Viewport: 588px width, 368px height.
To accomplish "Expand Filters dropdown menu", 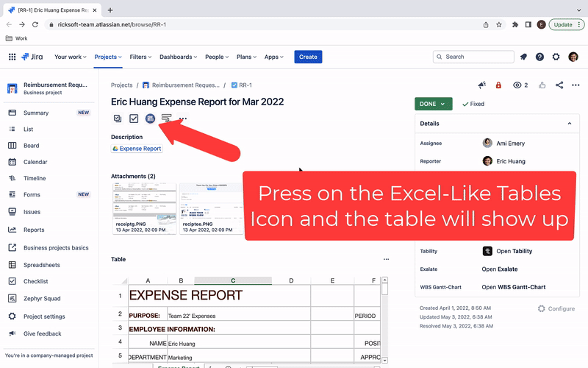I will pyautogui.click(x=140, y=57).
